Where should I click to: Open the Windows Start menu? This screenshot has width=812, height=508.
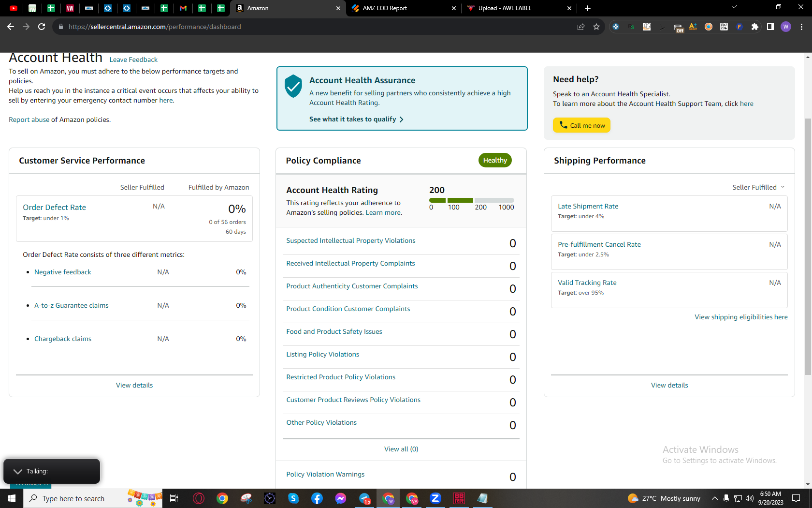pyautogui.click(x=12, y=498)
